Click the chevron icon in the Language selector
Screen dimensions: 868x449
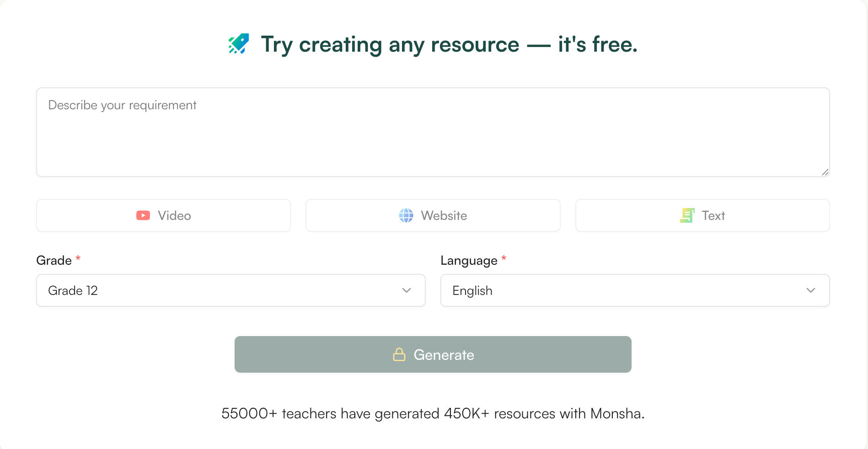tap(811, 290)
